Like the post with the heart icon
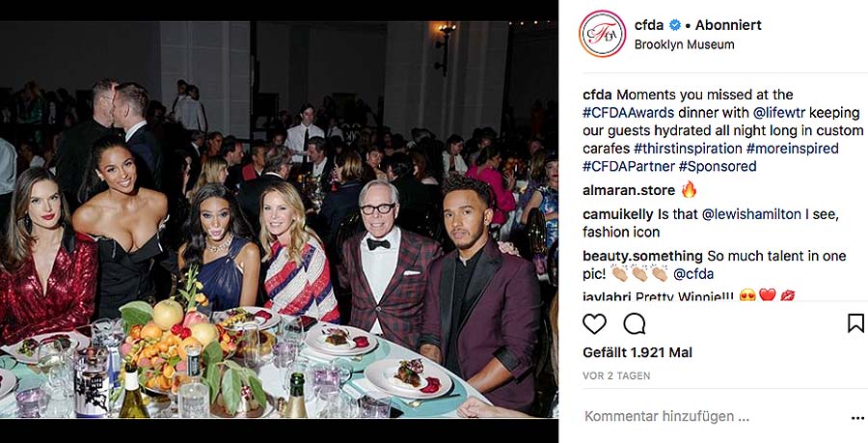 (x=594, y=324)
